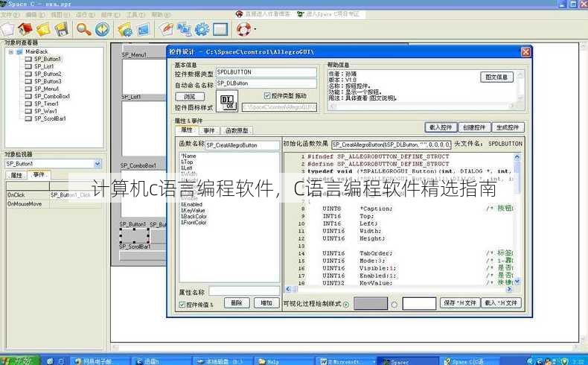Click the OnMouseMove event row
588x365 pixels.
(54, 204)
